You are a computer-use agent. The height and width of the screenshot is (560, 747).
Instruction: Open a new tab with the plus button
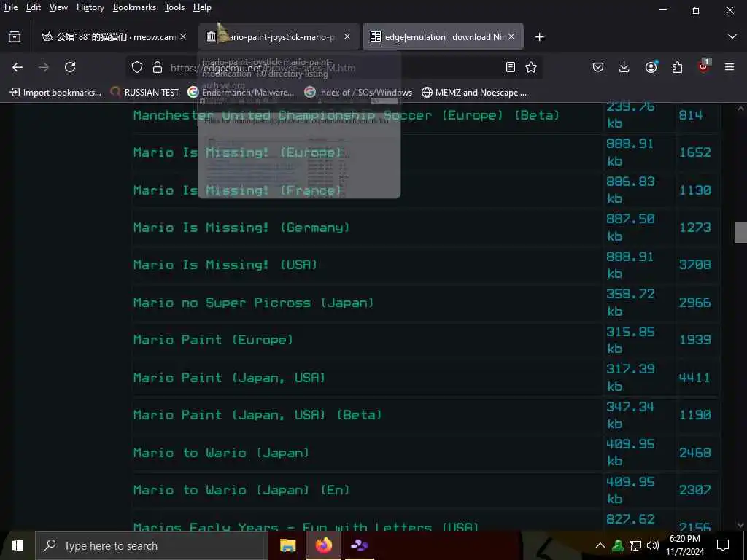539,36
